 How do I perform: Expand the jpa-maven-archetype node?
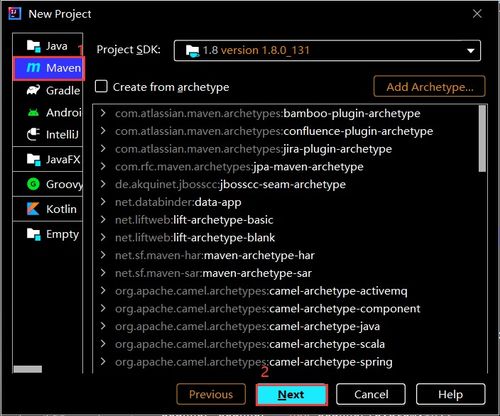(x=103, y=166)
